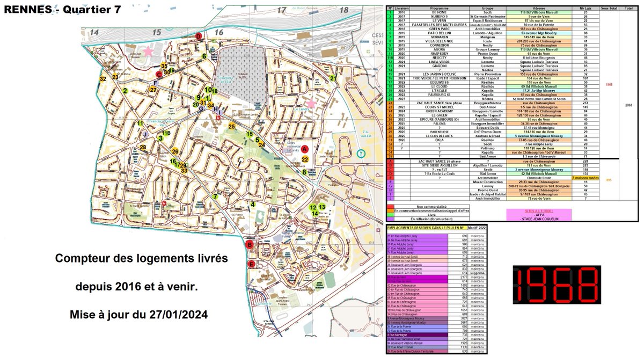Image resolution: width=644 pixels, height=357 pixels.
Task: Click the 'Chemin de Ronde' address cell
Action: [539, 178]
